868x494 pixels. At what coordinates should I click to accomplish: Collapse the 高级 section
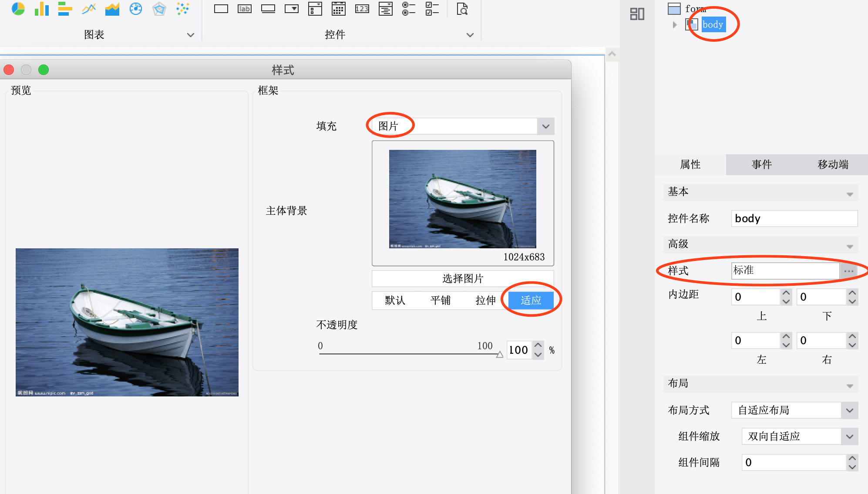pyautogui.click(x=849, y=247)
